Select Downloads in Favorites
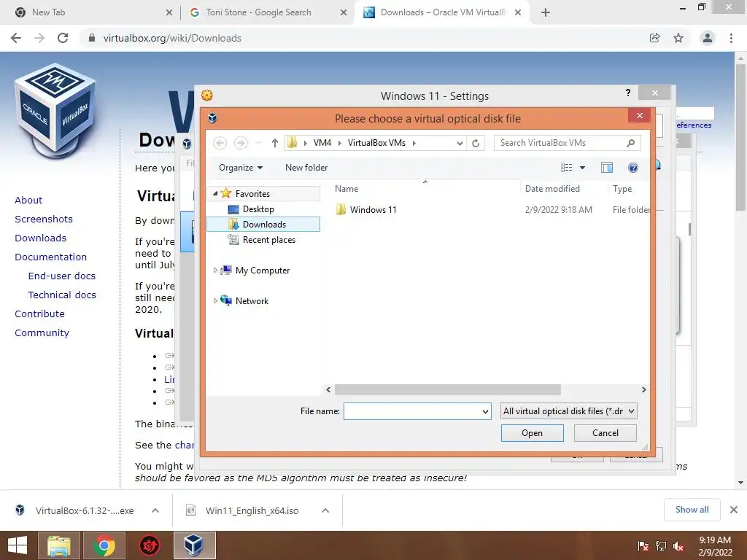This screenshot has width=747, height=560. click(x=263, y=225)
